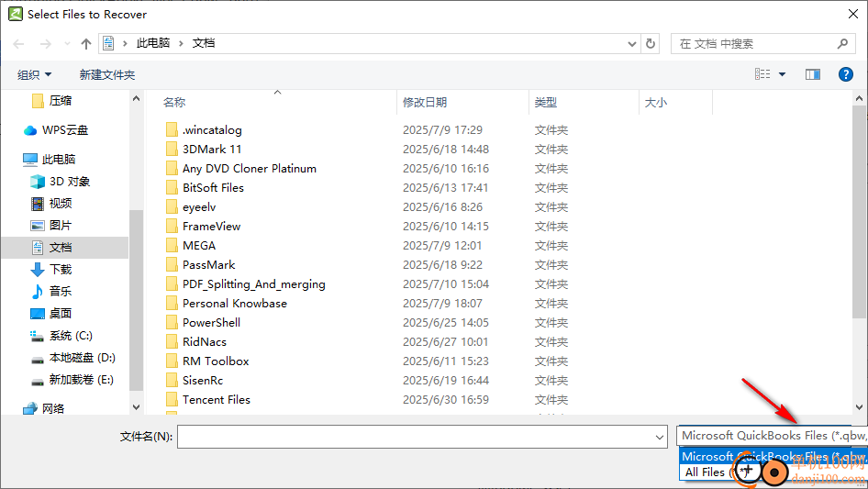Select the .wincatalog folder icon
Viewport: 868px width, 489px height.
point(172,130)
